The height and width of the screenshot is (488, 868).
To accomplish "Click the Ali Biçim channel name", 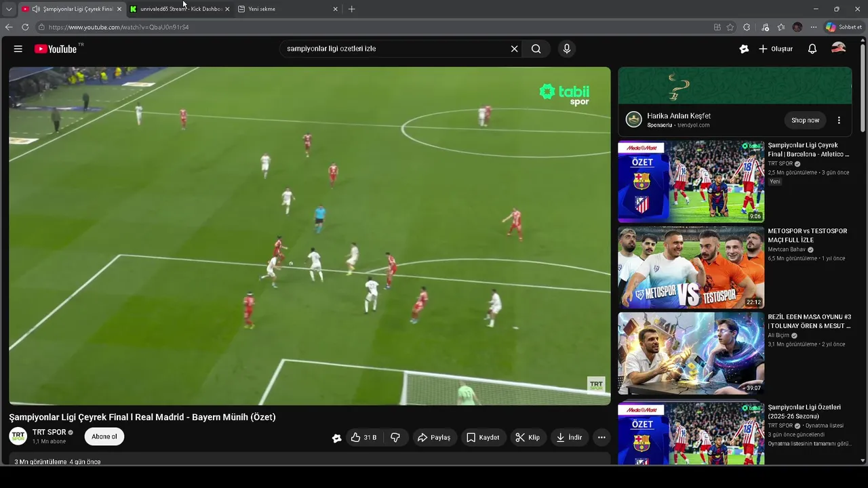I will [x=778, y=335].
